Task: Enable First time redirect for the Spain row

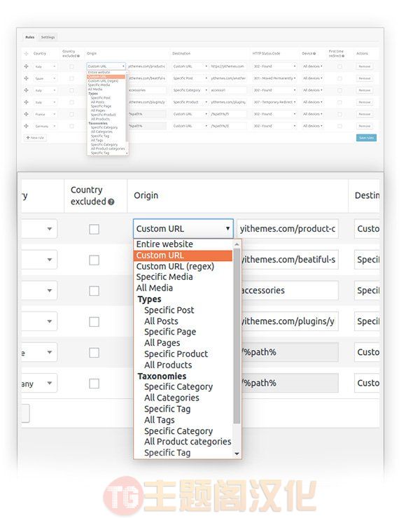Action: 339,78
